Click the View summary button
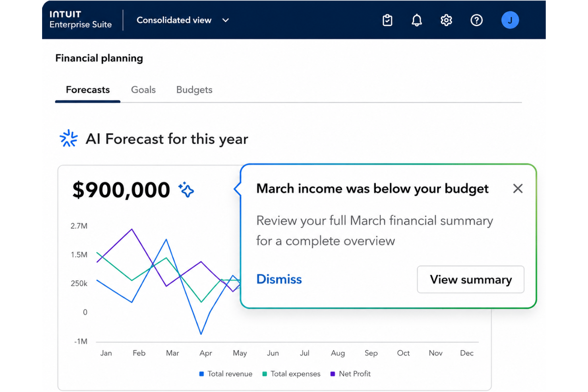 (471, 280)
